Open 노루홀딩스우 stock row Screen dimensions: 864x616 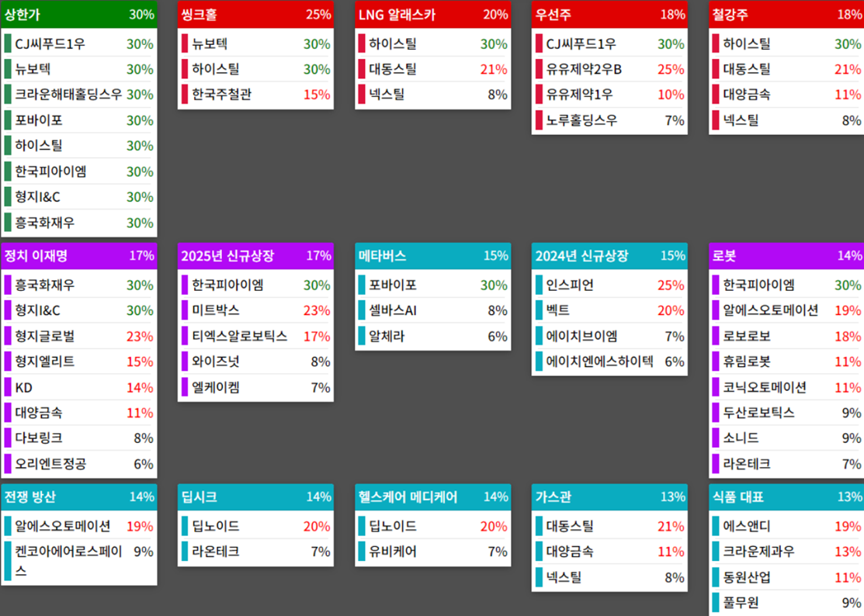click(609, 120)
